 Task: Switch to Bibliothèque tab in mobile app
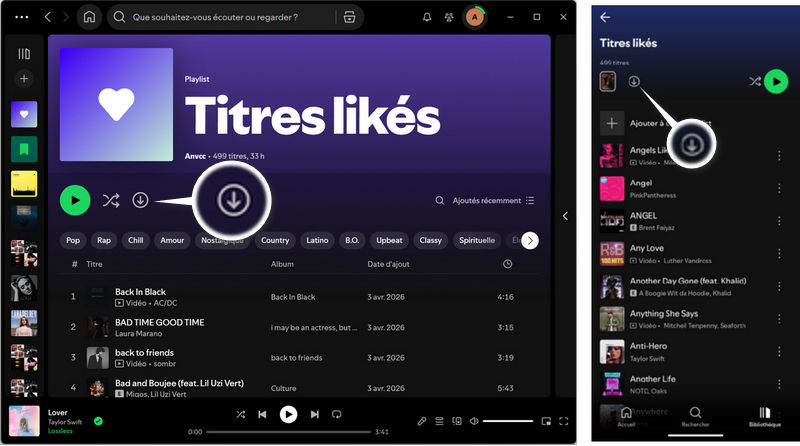764,416
